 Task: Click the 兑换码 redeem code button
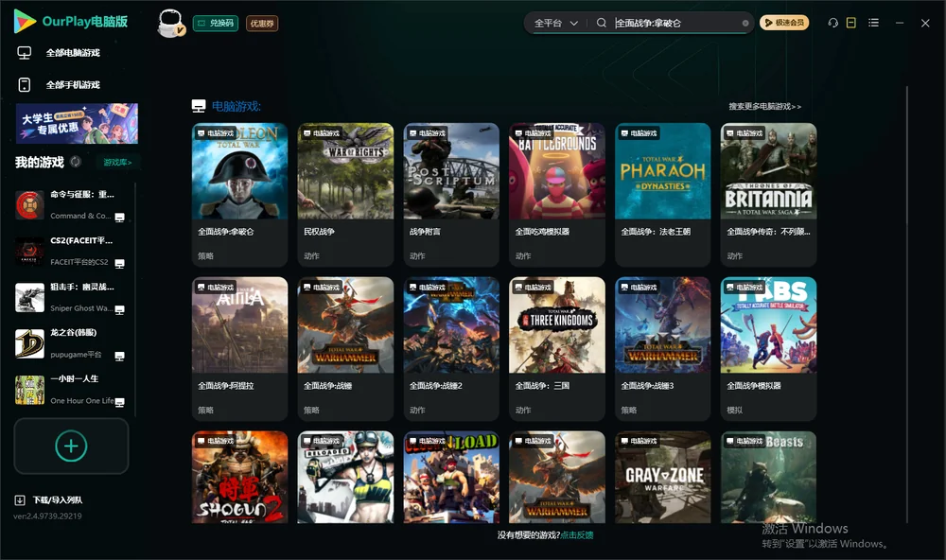coord(216,24)
